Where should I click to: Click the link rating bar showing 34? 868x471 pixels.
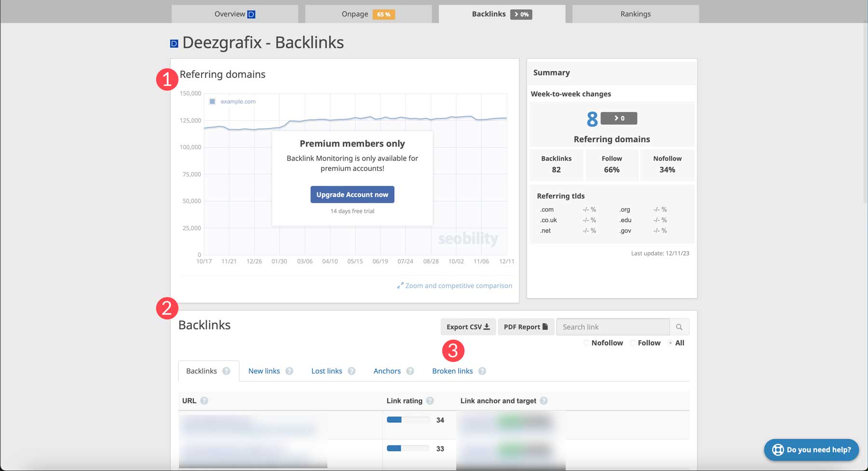click(x=408, y=419)
